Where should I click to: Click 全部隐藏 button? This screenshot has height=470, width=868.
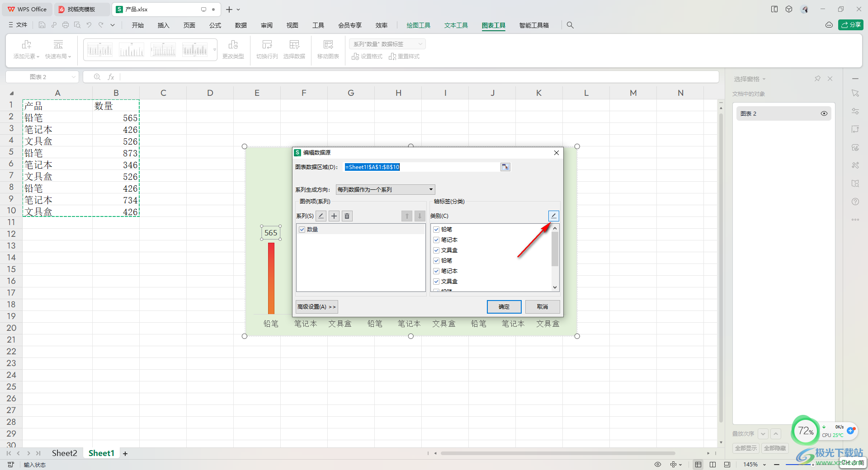[775, 448]
